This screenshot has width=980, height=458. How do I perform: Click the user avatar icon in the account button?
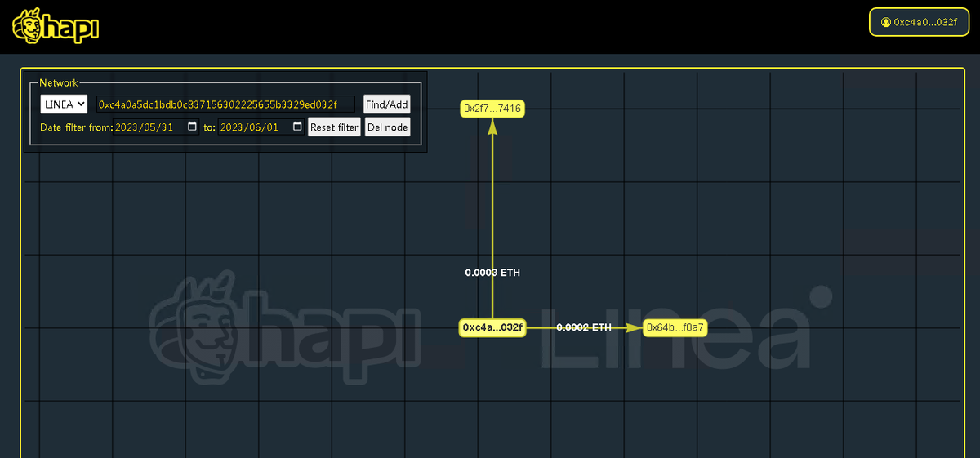click(885, 22)
